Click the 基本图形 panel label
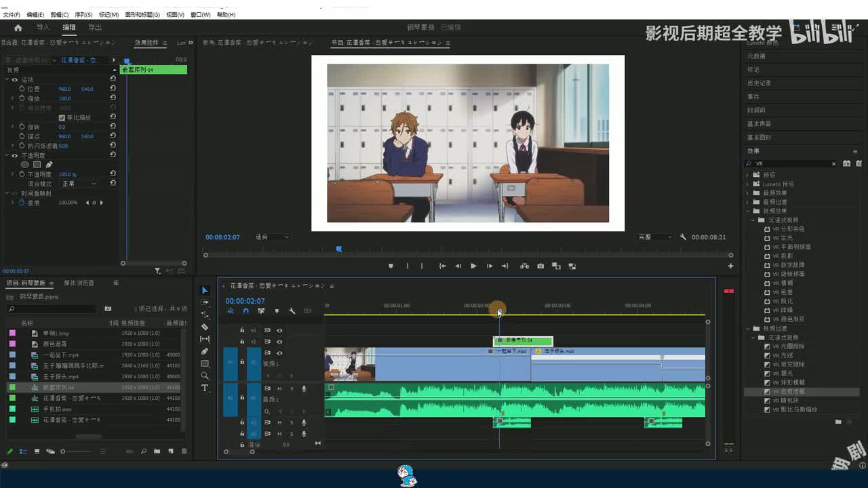The height and width of the screenshot is (488, 868). (x=759, y=138)
